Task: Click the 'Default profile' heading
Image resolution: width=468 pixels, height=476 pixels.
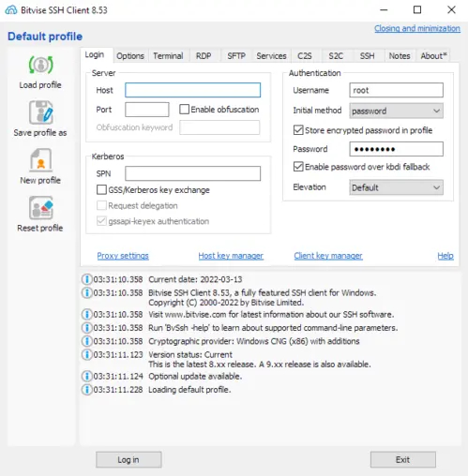Action: click(x=45, y=37)
